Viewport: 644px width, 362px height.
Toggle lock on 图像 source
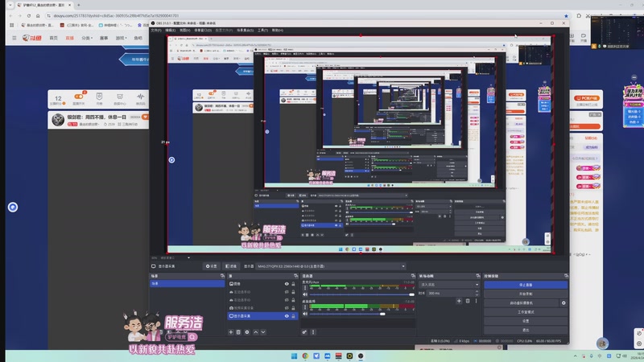pyautogui.click(x=293, y=284)
